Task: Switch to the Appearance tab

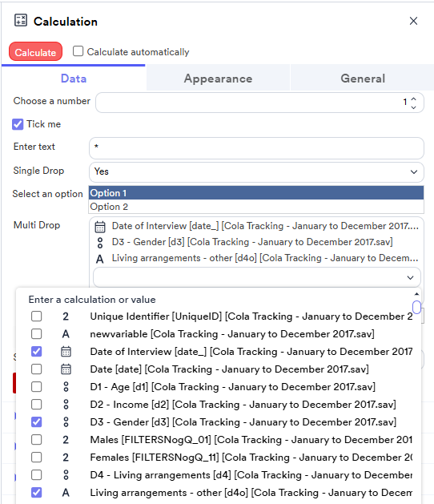Action: tap(218, 79)
